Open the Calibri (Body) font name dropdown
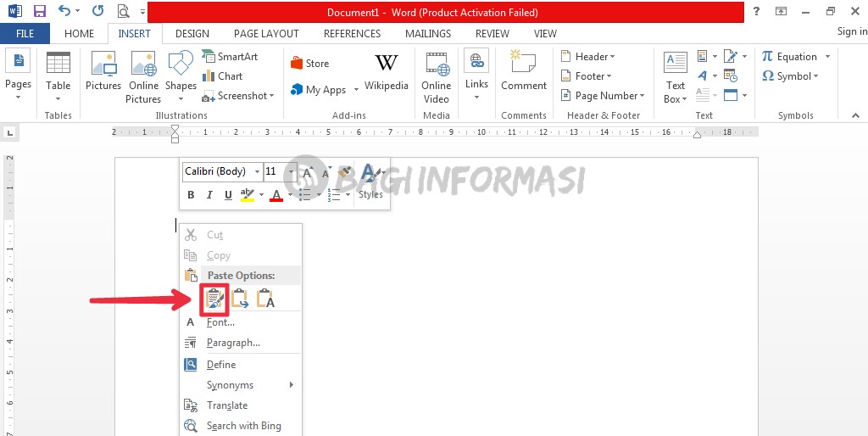The height and width of the screenshot is (436, 868). pos(257,172)
